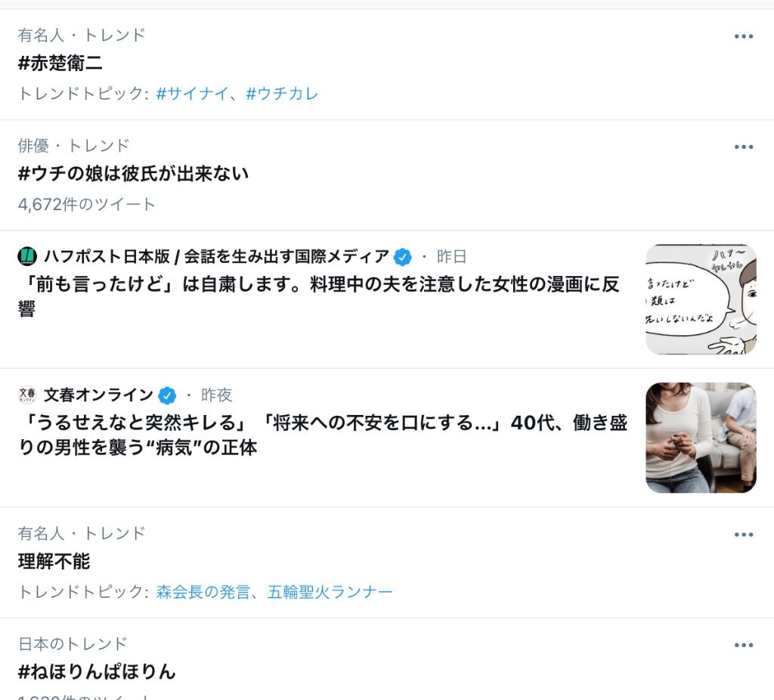
Task: Open the woman photo article thumbnail
Action: click(x=701, y=438)
